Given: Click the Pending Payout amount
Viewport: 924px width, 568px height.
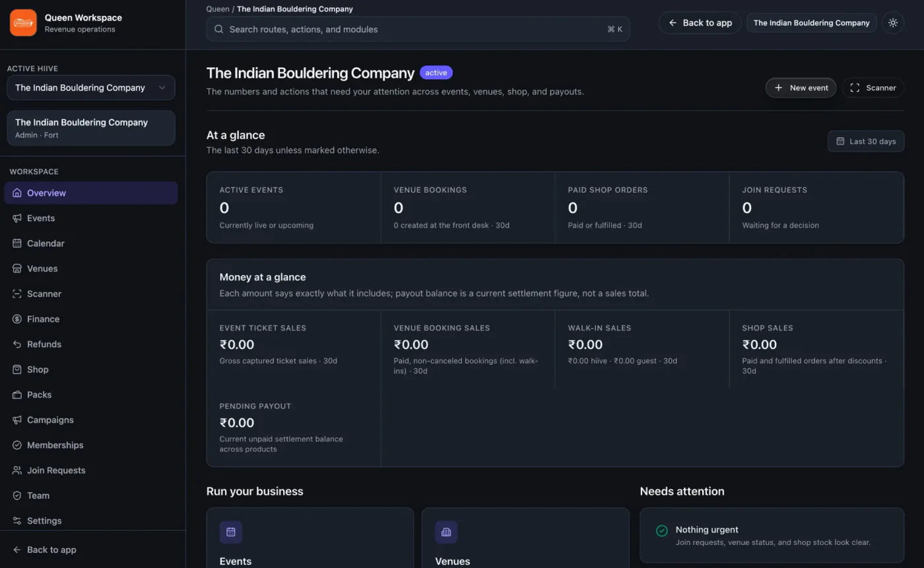Looking at the screenshot, I should 237,423.
